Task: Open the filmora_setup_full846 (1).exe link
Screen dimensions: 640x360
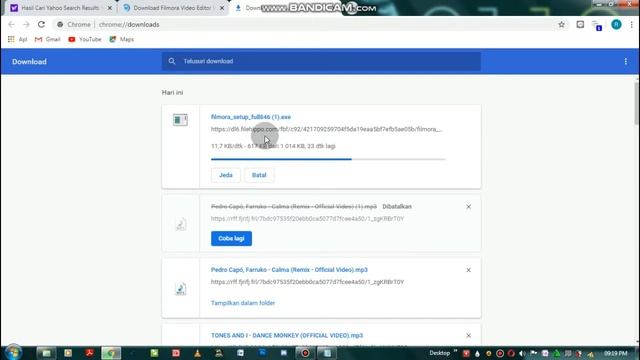Action: pos(251,117)
